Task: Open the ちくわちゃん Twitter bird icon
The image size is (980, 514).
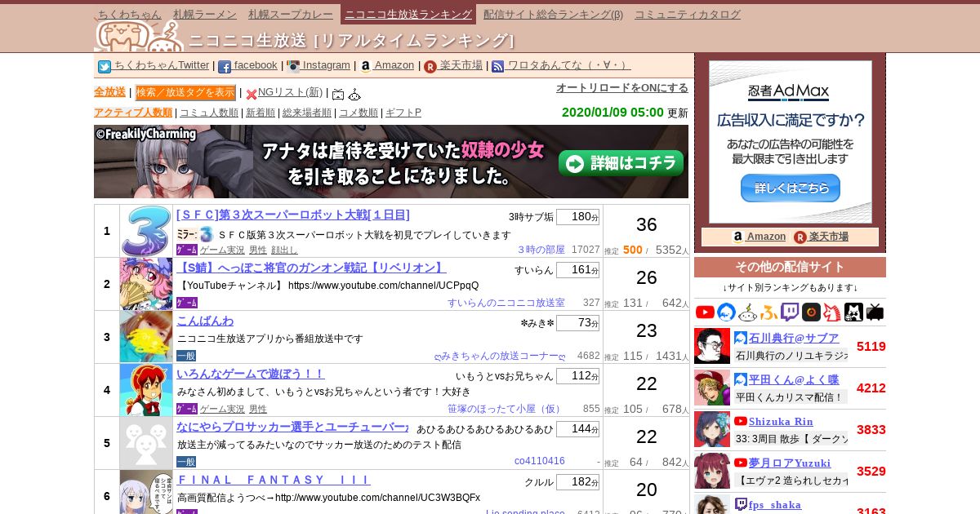Action: pyautogui.click(x=105, y=67)
